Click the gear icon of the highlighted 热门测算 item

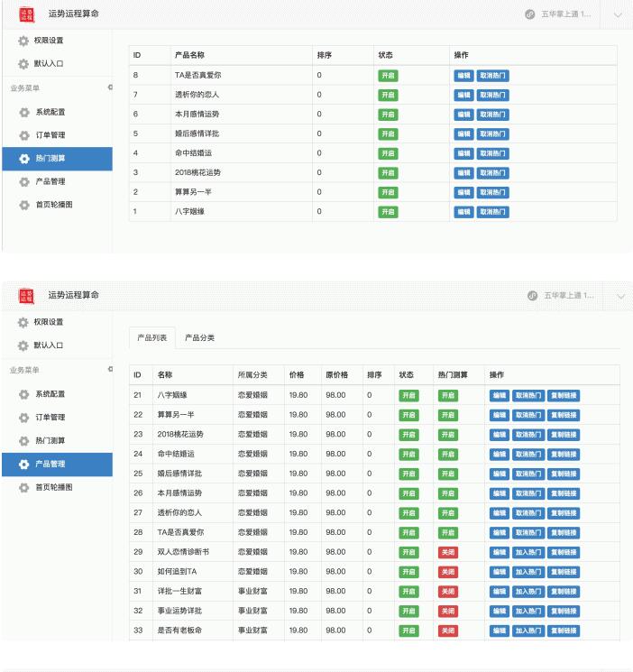25,159
